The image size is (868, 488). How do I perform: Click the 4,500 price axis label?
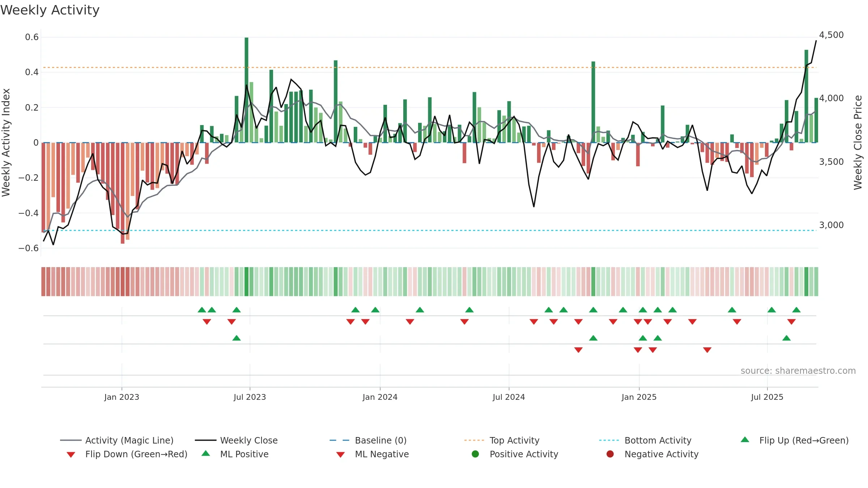coord(831,35)
